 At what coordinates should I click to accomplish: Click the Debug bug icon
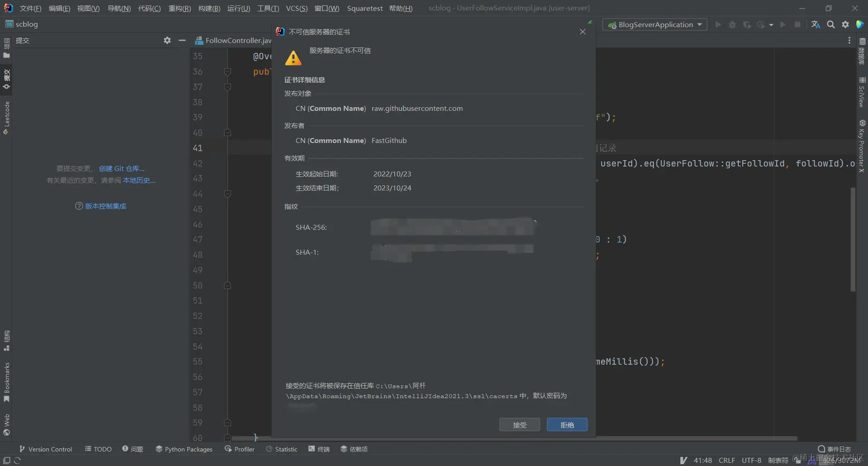[732, 24]
